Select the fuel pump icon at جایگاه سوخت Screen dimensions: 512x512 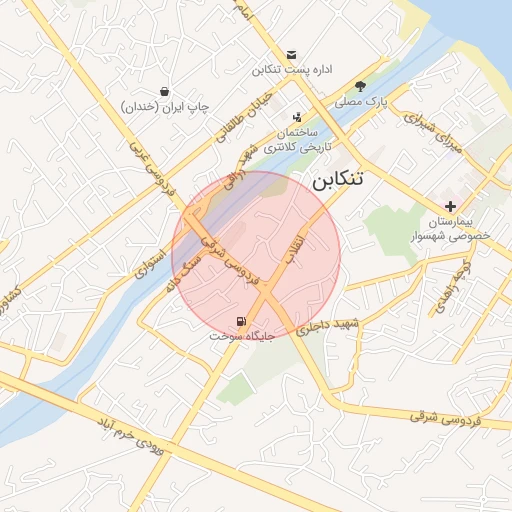tap(241, 321)
